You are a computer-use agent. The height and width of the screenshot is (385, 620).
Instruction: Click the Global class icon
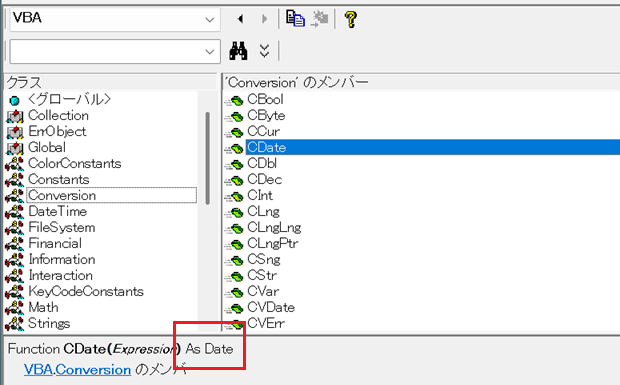[15, 148]
